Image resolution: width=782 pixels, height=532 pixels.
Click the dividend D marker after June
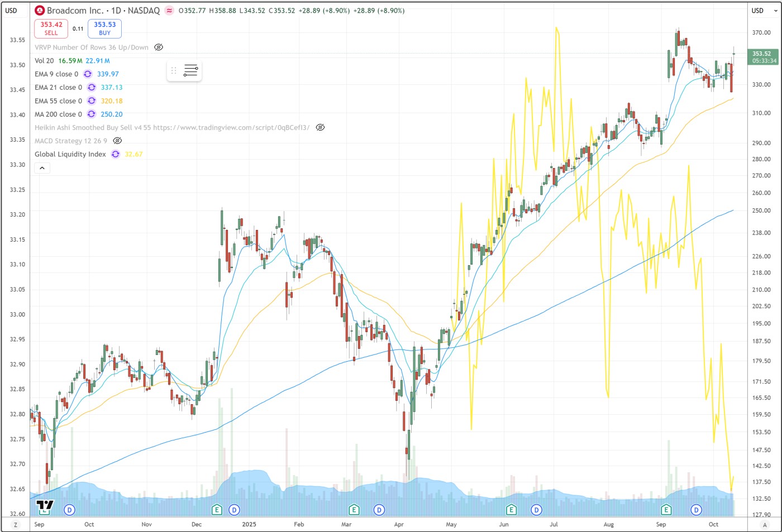point(536,510)
